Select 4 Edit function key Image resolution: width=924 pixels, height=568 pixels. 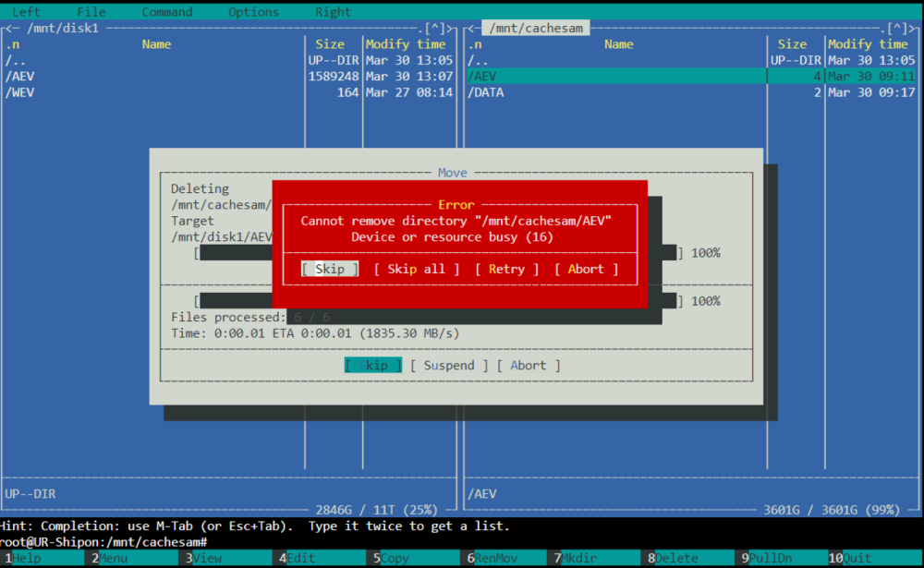pyautogui.click(x=320, y=558)
